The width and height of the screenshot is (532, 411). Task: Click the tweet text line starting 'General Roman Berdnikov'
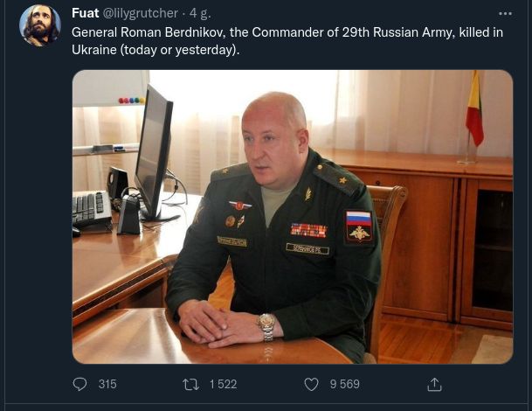[287, 32]
